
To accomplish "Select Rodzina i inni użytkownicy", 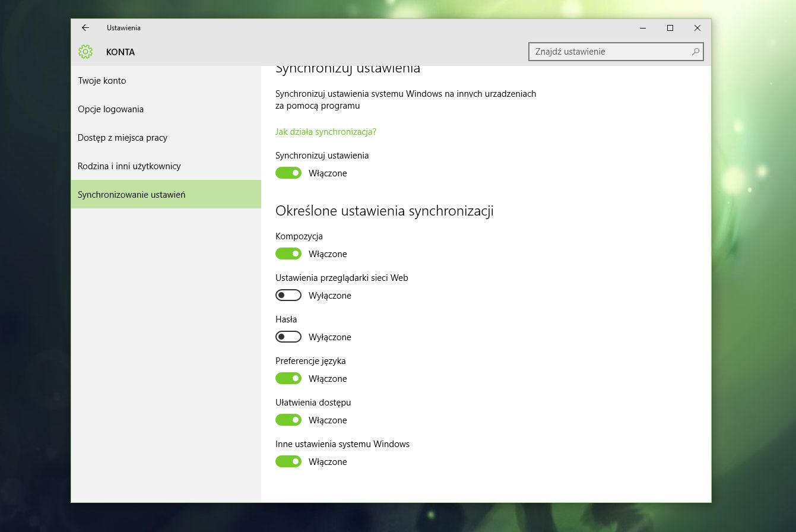I will [129, 166].
